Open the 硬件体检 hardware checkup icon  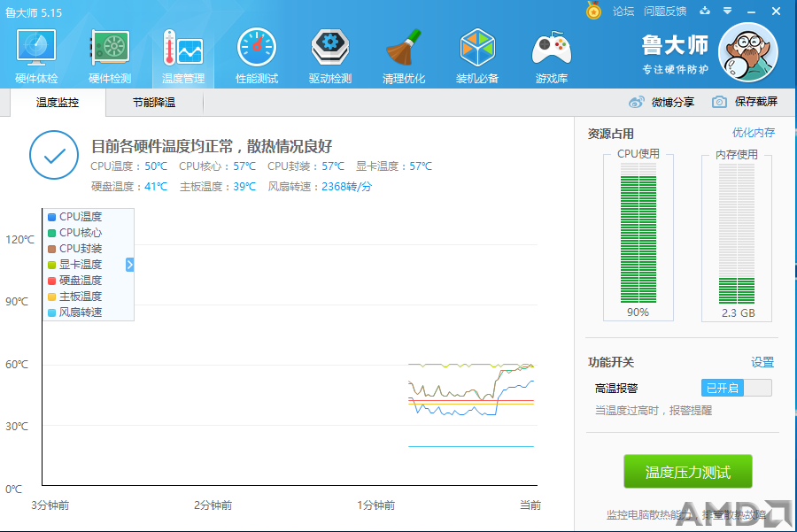(x=36, y=47)
